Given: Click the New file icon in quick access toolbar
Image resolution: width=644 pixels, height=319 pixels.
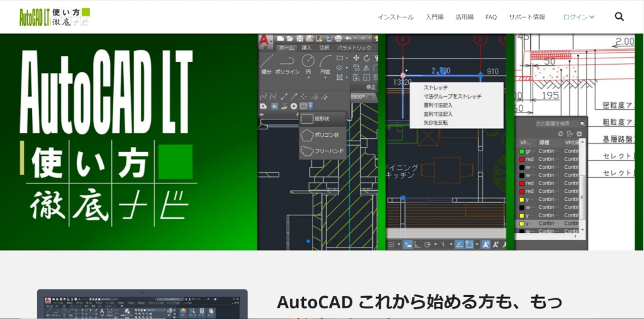Looking at the screenshot, I should pyautogui.click(x=280, y=38).
